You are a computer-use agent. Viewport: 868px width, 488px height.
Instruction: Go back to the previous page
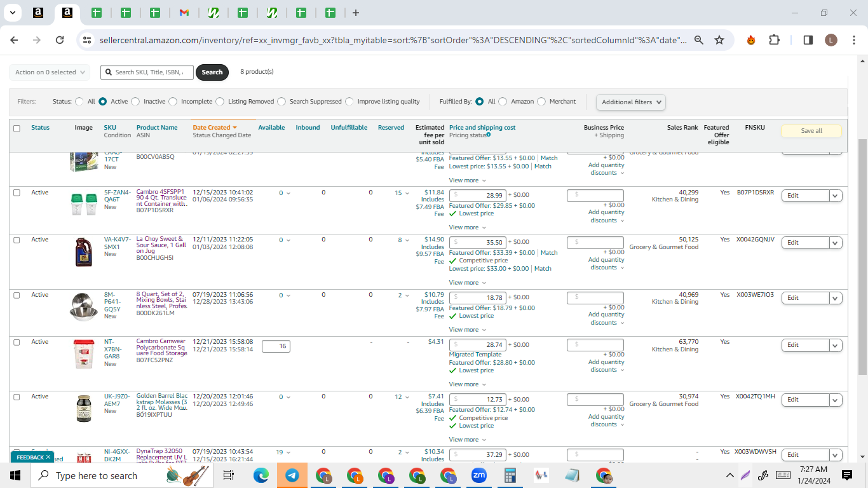14,40
